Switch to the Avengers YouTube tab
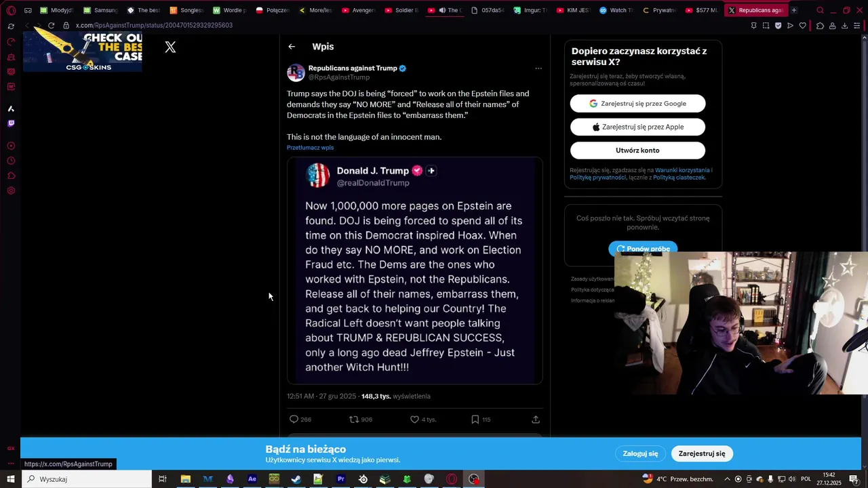Screen dimensions: 868x488 click(x=358, y=10)
